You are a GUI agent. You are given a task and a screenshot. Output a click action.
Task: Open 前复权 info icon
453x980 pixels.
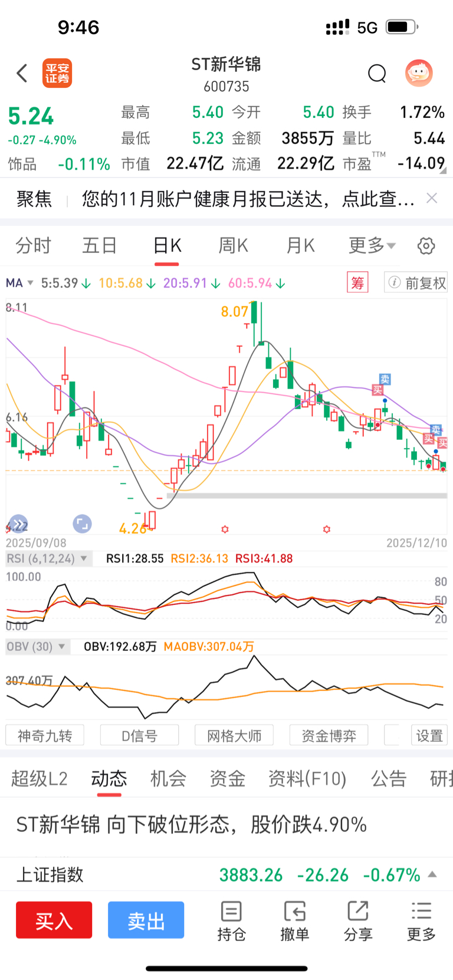tap(395, 282)
